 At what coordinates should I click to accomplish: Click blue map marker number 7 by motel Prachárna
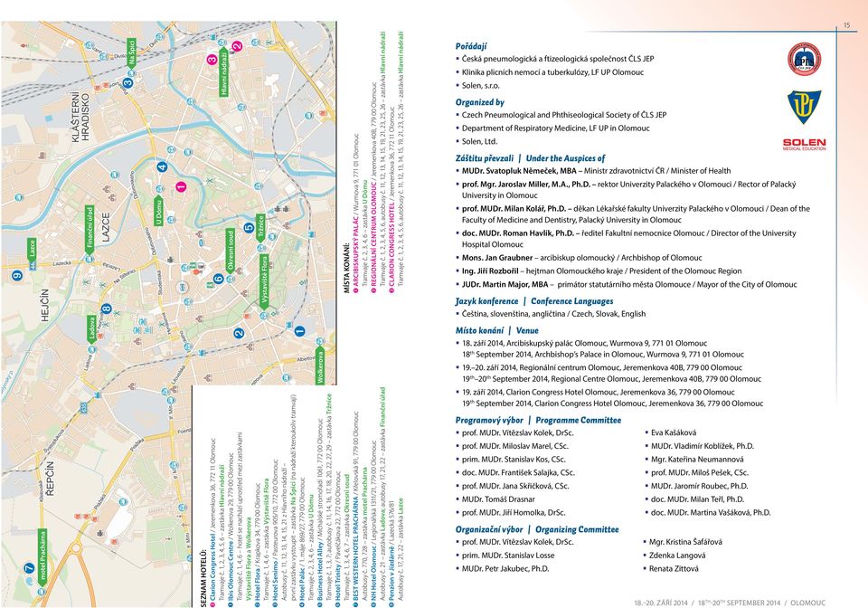pos(29,567)
